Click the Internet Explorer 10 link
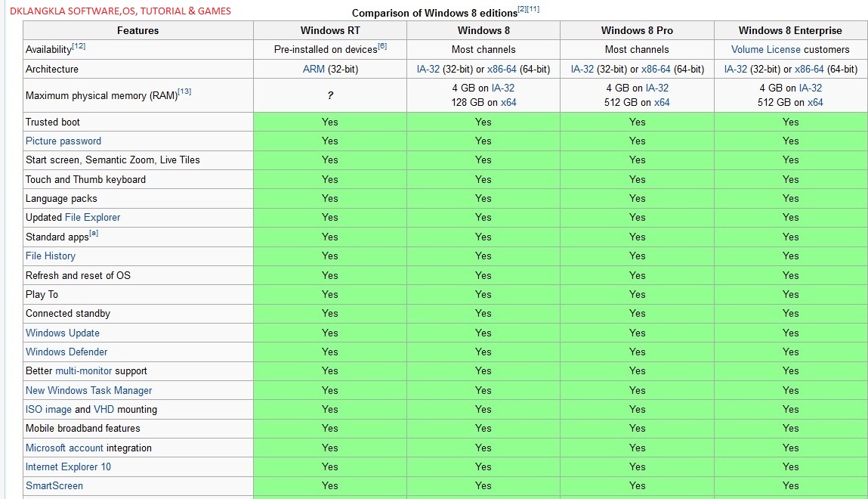Viewport: 868px width, 499px height. pyautogui.click(x=68, y=467)
